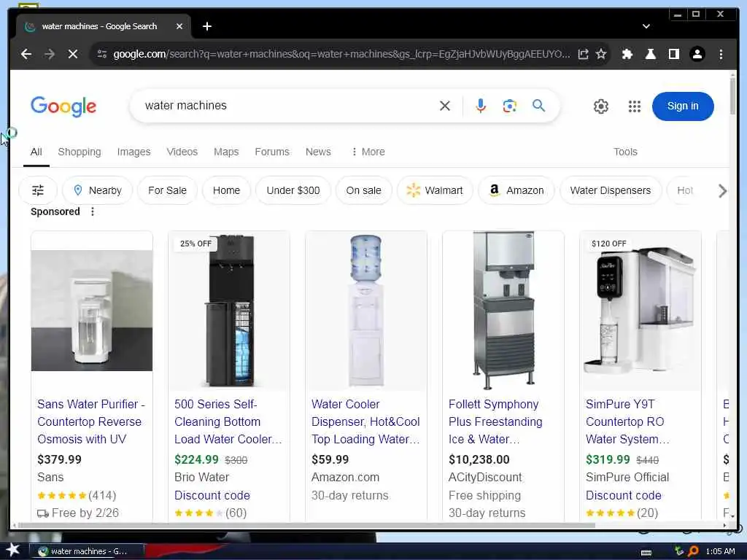Screen dimensions: 747x560
Task: Switch to the News tab
Action: pyautogui.click(x=318, y=152)
